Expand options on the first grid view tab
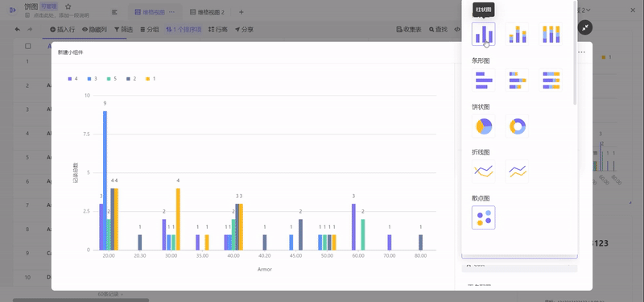The image size is (644, 302). click(171, 12)
